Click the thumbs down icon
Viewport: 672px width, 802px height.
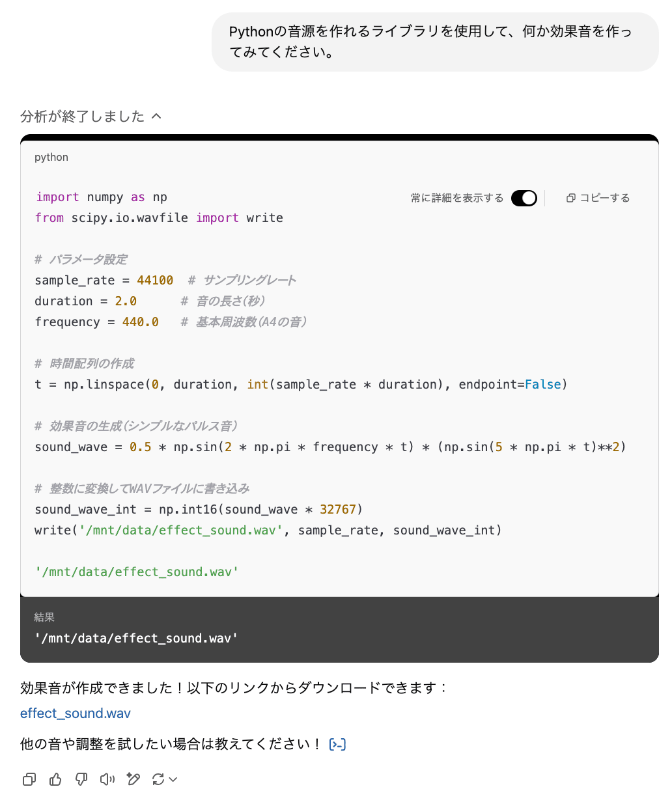pos(81,779)
